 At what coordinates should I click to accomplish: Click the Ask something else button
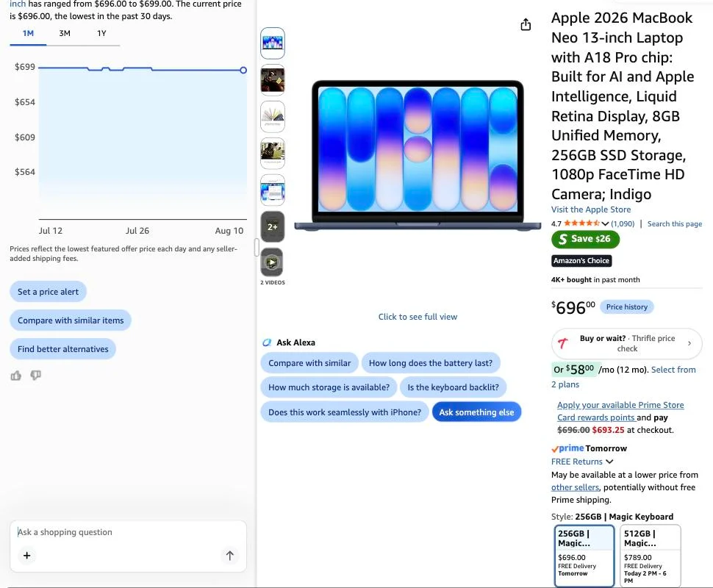(476, 412)
